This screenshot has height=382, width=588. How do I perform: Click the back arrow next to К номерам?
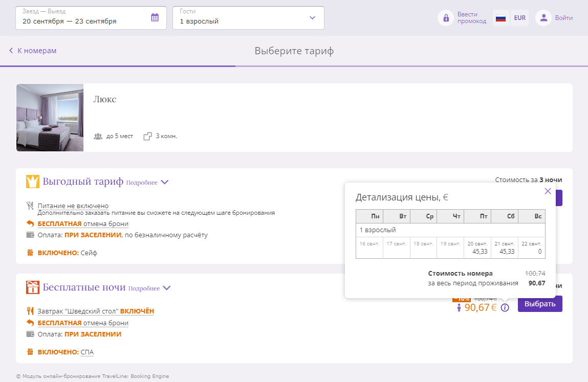point(11,50)
